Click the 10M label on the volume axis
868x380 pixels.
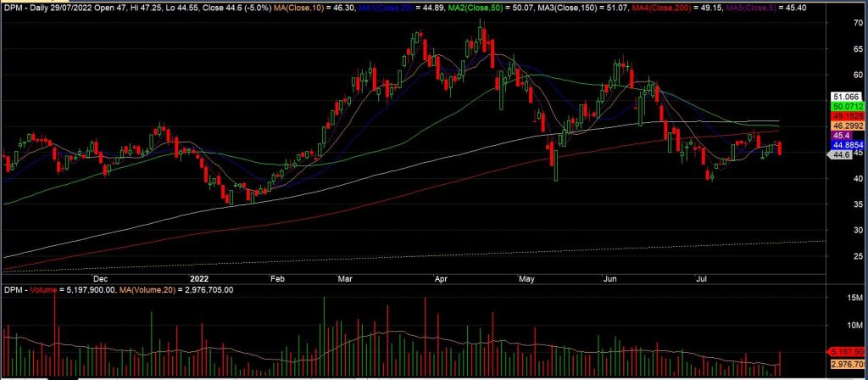pos(855,325)
